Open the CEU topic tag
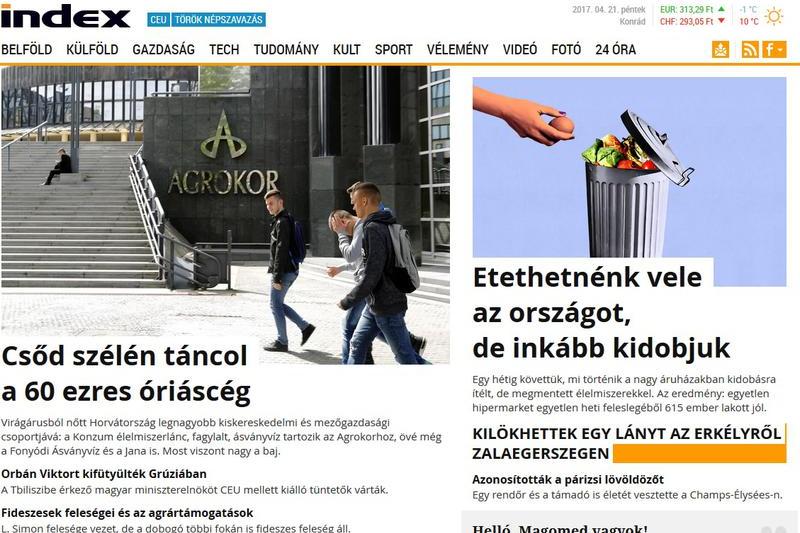The height and width of the screenshot is (533, 800). [159, 20]
